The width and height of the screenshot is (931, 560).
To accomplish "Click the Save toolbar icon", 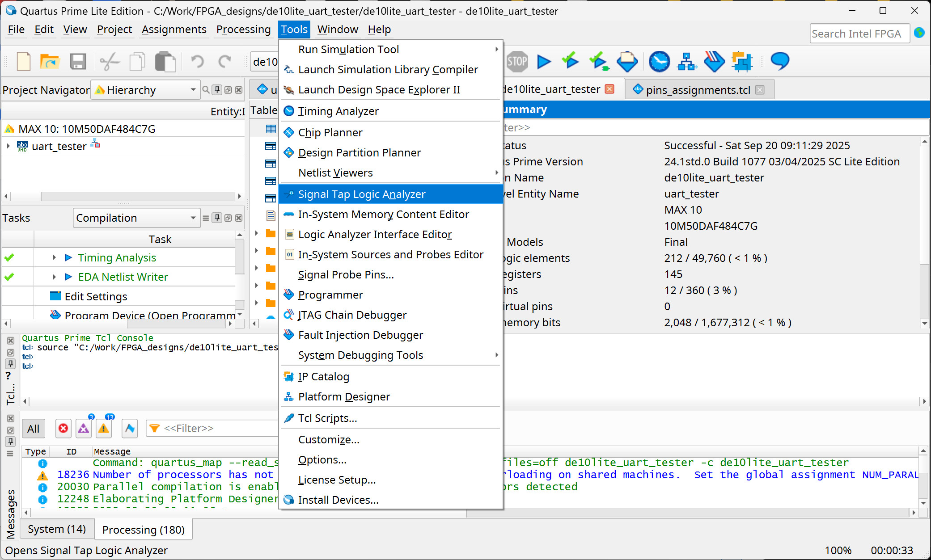I will point(78,62).
